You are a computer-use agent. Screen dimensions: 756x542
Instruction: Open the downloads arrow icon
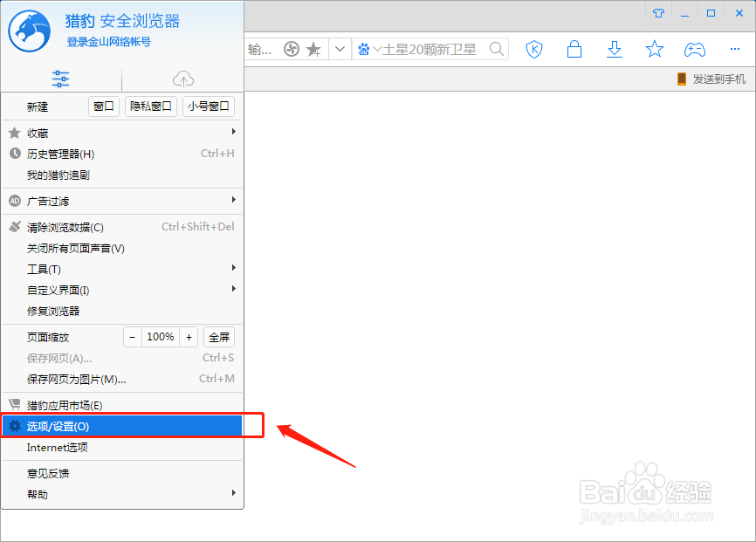point(615,49)
